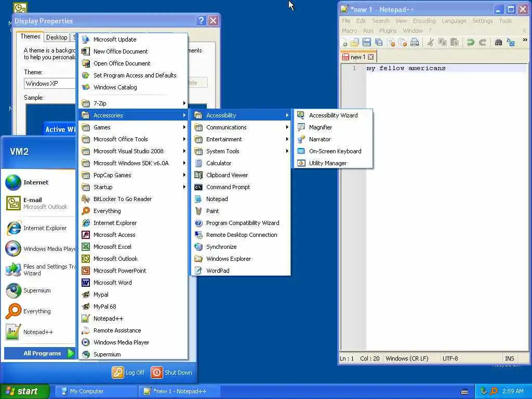This screenshot has height=399, width=532.
Task: Click Close document icon in Notepad++ toolbar
Action: pyautogui.click(x=391, y=43)
